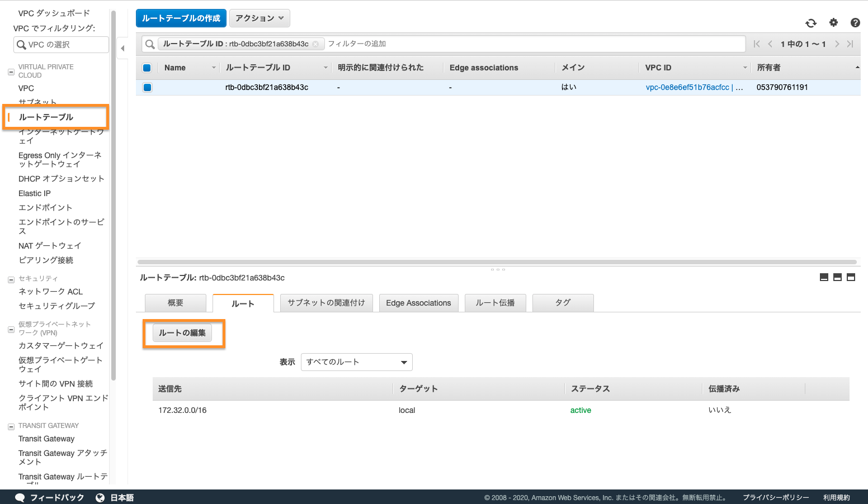This screenshot has height=504, width=868.
Task: Collapse the left navigation sidebar arrow
Action: [122, 48]
